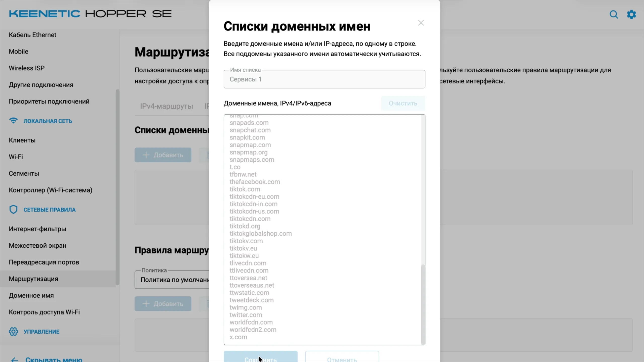Click the arrow icon next to Скрывать меню
This screenshot has height=362, width=644.
tap(15, 360)
